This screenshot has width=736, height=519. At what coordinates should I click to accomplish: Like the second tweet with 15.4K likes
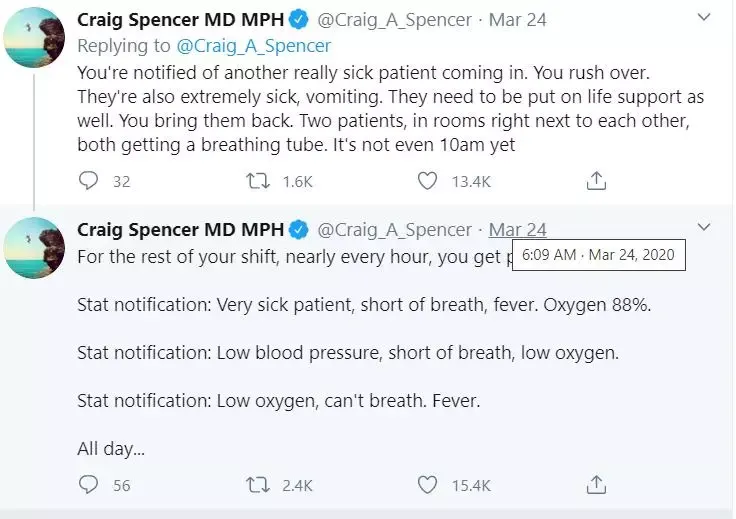[427, 484]
